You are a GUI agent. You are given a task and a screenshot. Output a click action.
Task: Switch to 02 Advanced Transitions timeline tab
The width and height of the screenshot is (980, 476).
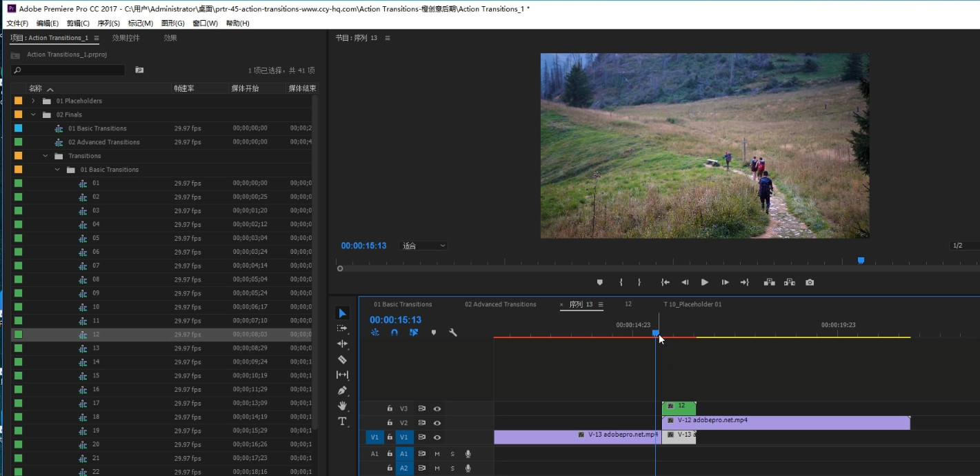[500, 304]
